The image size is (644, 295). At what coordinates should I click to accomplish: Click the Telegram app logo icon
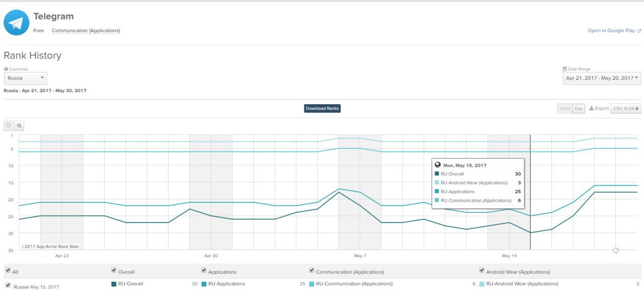click(x=17, y=23)
